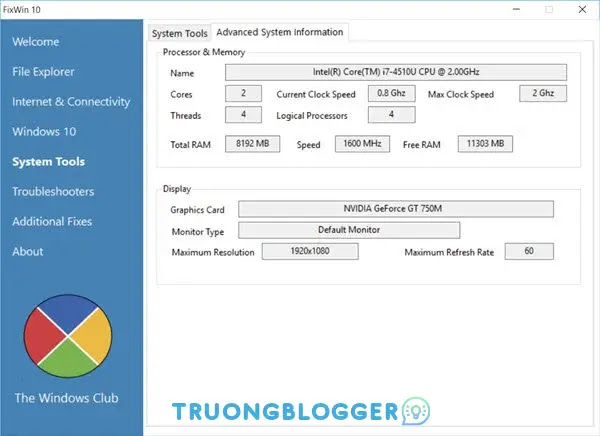
Task: Close the FixWin 10 window
Action: coord(582,9)
